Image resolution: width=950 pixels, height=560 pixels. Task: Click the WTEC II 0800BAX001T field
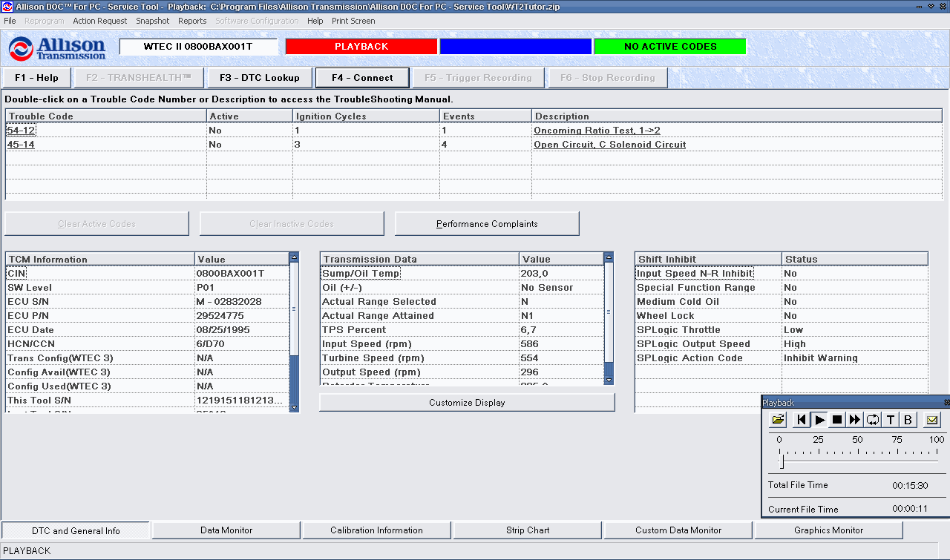[198, 47]
